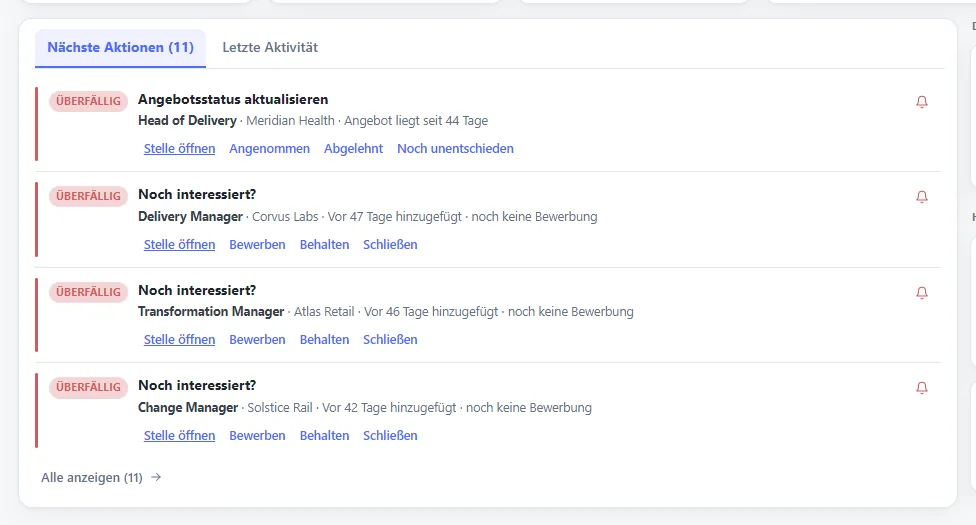
Task: Click the Change Manager job title
Action: [188, 408]
